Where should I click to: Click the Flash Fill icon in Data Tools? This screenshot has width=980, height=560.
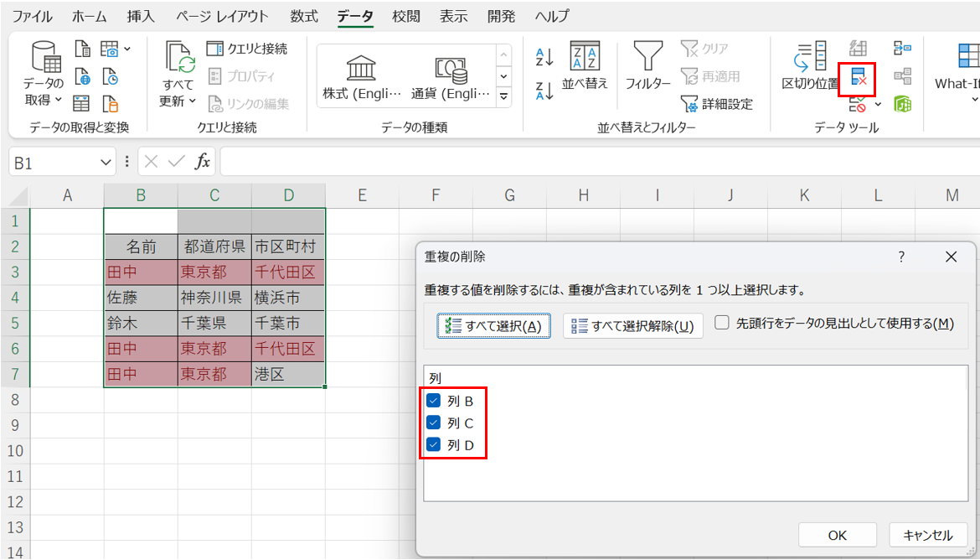[x=858, y=49]
